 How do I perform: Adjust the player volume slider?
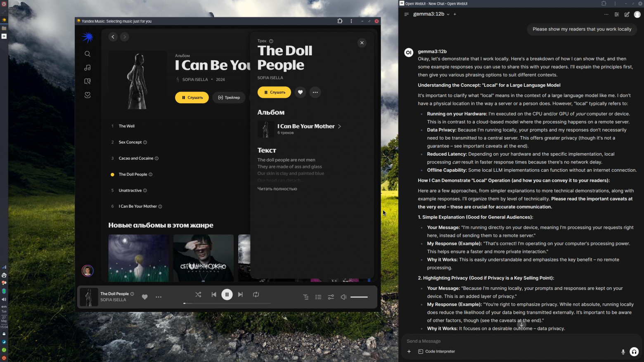[359, 297]
